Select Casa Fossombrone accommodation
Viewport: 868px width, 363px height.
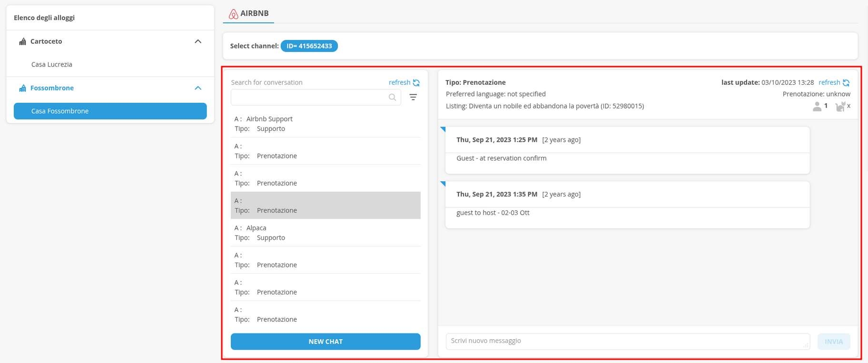[110, 111]
